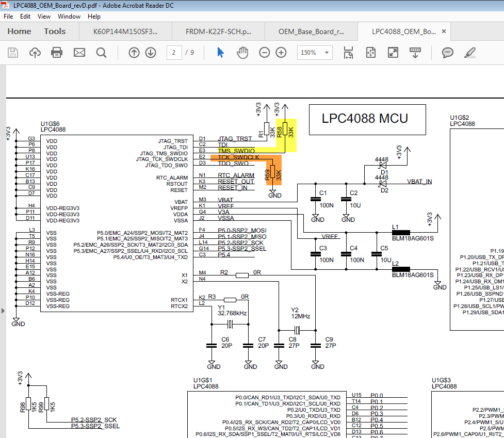Click the upload to cloud icon

35,53
